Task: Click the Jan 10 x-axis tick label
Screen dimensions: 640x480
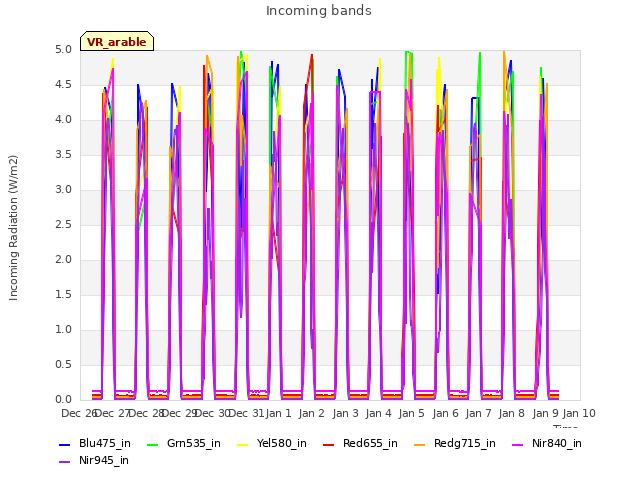Action: tap(579, 413)
